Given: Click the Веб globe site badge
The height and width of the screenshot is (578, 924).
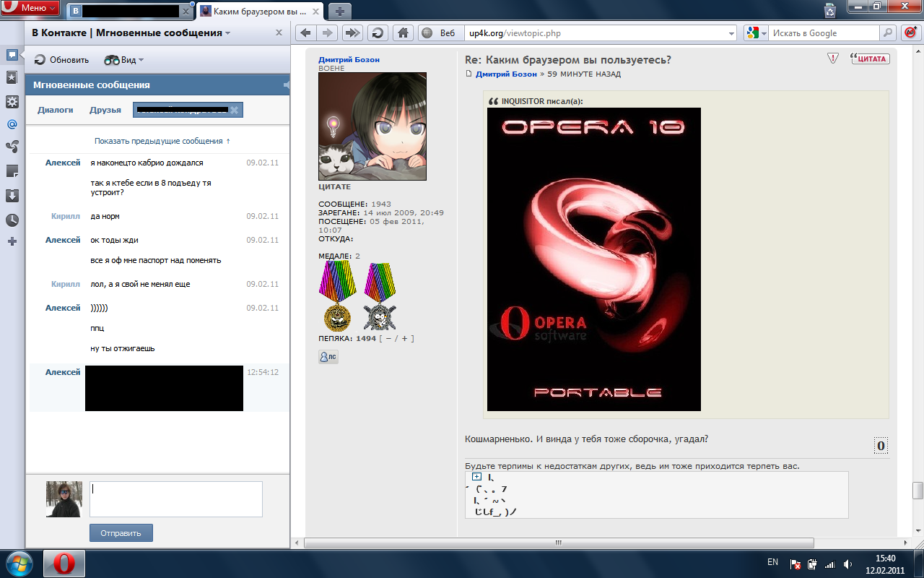Looking at the screenshot, I should click(x=439, y=33).
